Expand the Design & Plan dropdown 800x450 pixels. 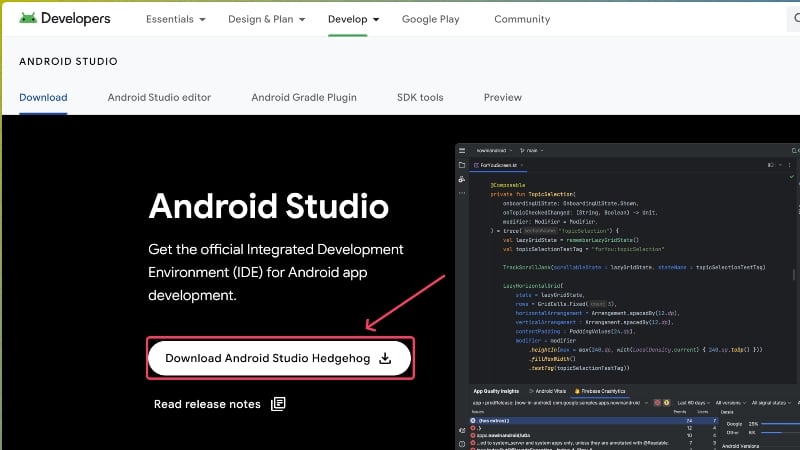pyautogui.click(x=267, y=19)
